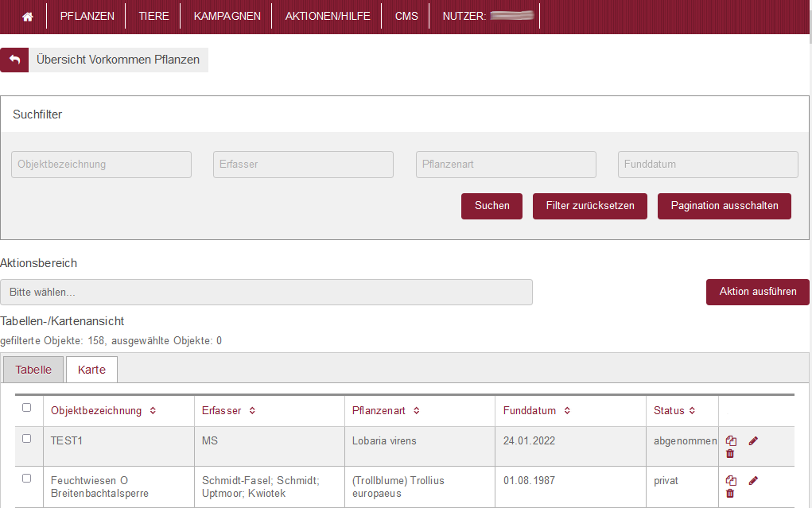
Task: Open the 'Bitte wählen...' action dropdown
Action: click(x=266, y=292)
